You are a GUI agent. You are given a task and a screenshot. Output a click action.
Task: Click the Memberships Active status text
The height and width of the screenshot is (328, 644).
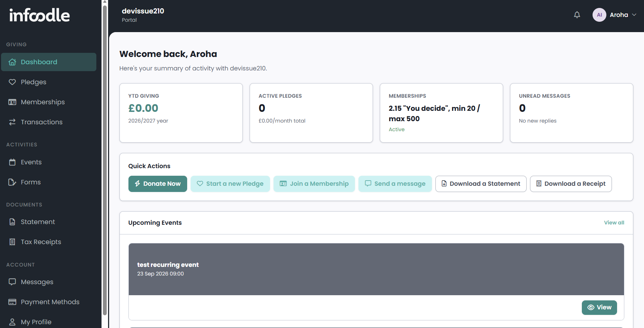point(396,129)
